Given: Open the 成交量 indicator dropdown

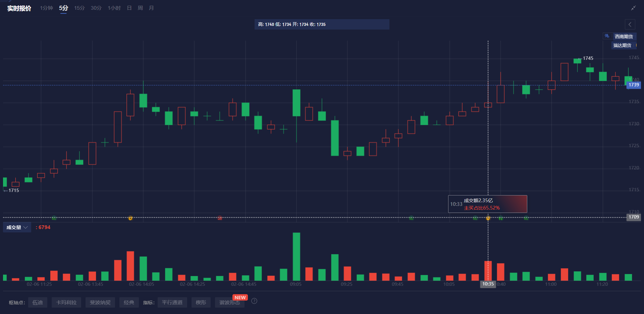Looking at the screenshot, I should pyautogui.click(x=17, y=227).
